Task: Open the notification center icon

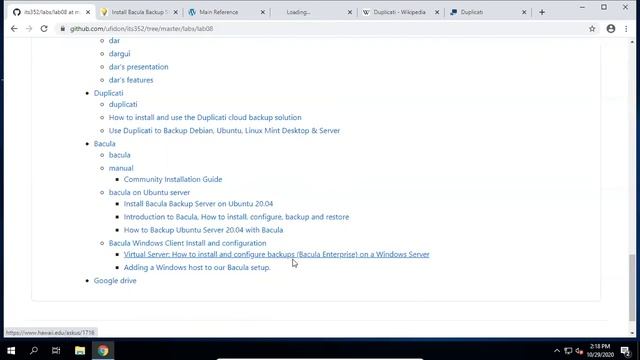Action: click(626, 351)
